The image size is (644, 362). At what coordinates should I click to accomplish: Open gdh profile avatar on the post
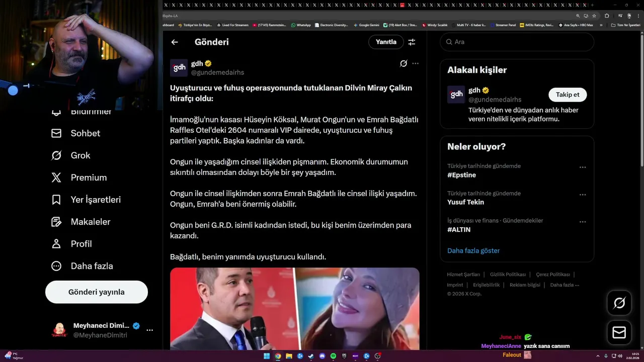[x=179, y=68]
